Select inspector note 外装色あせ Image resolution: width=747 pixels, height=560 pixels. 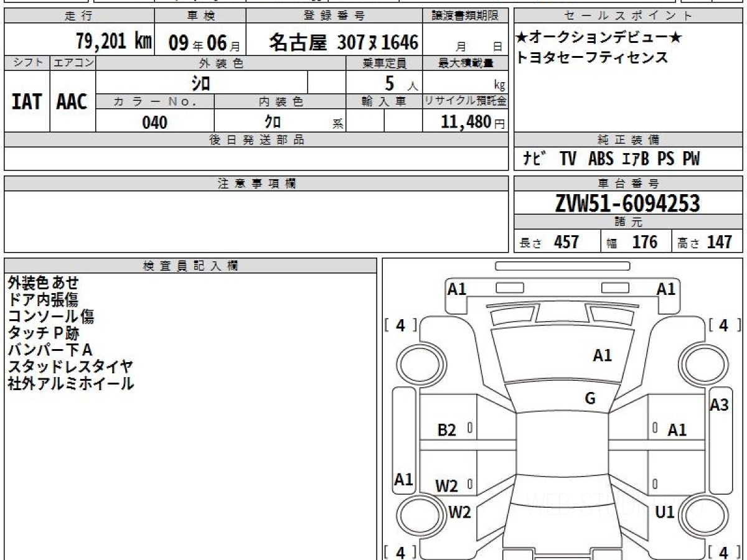44,283
